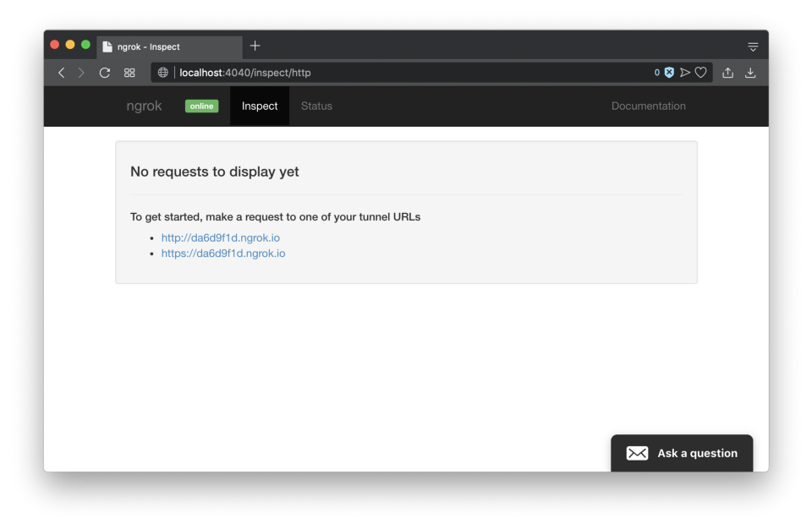The image size is (812, 529).
Task: Switch to the Status tab
Action: 316,106
